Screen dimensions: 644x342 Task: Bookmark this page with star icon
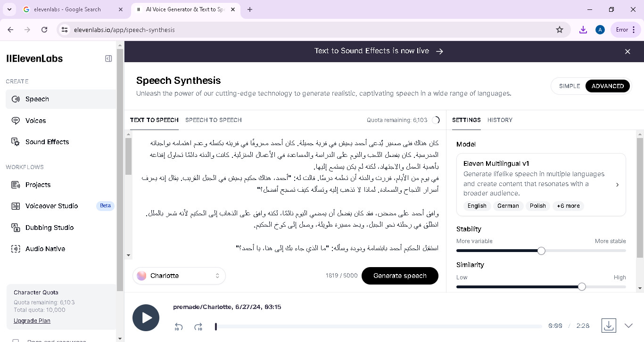[560, 30]
